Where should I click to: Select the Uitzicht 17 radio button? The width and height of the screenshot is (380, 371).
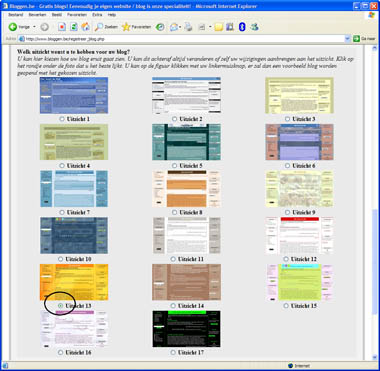(173, 352)
